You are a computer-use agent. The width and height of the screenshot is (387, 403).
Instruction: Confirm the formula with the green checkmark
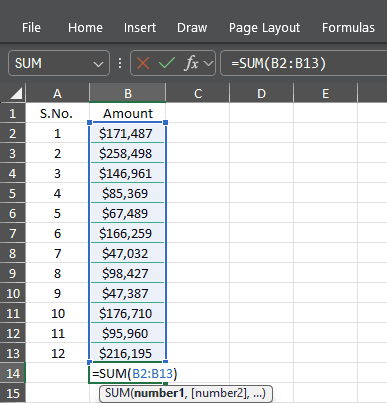[x=167, y=63]
